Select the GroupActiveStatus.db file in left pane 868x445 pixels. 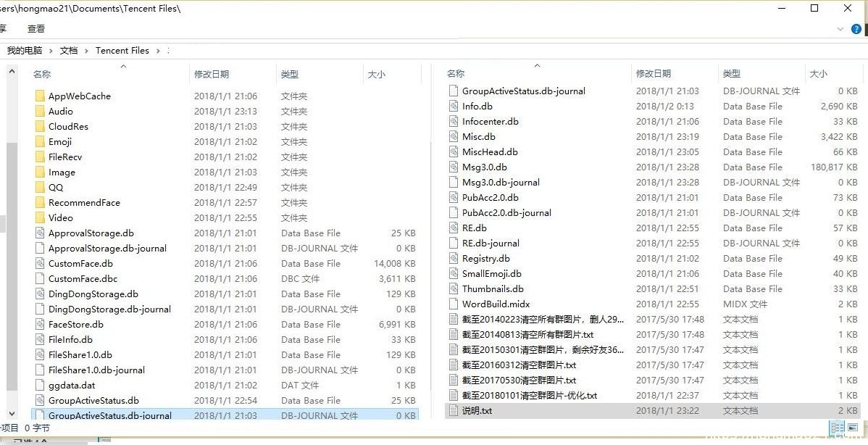tap(93, 400)
